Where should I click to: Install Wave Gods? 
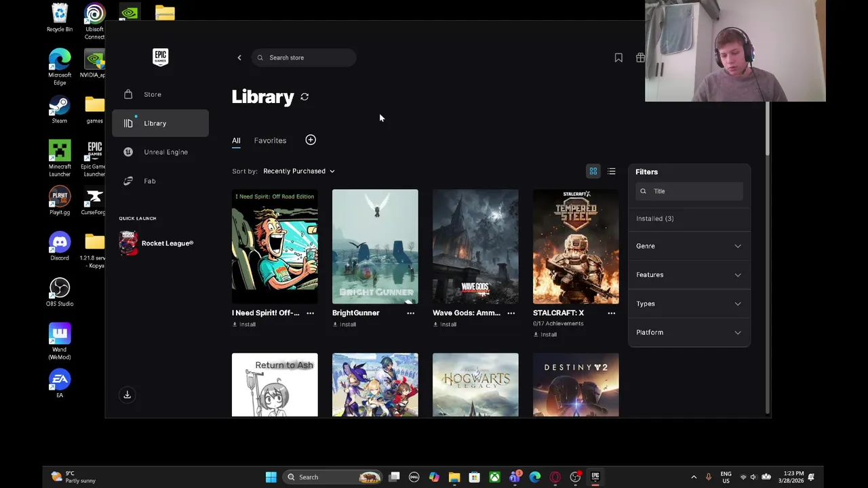445,325
